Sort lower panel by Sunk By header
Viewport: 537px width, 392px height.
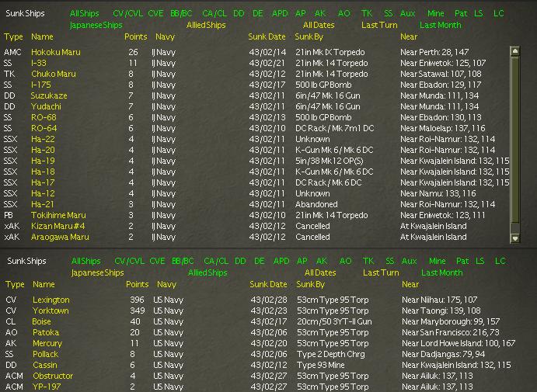click(311, 284)
